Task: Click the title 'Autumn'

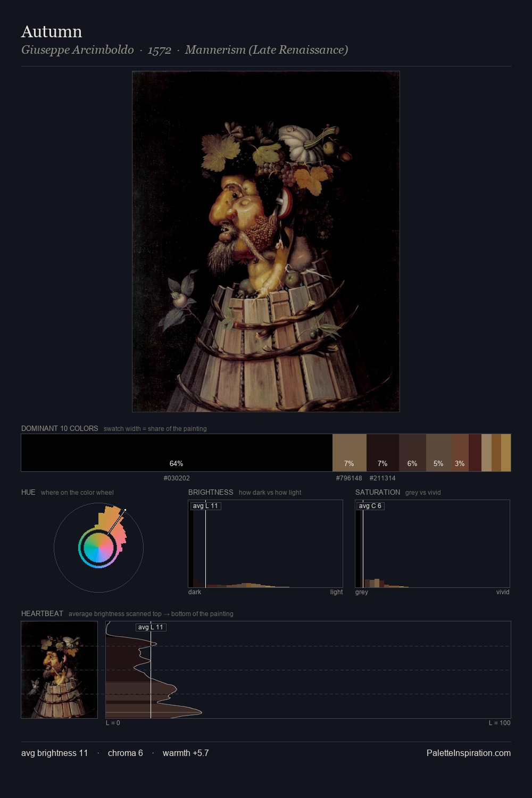Action: (x=52, y=31)
